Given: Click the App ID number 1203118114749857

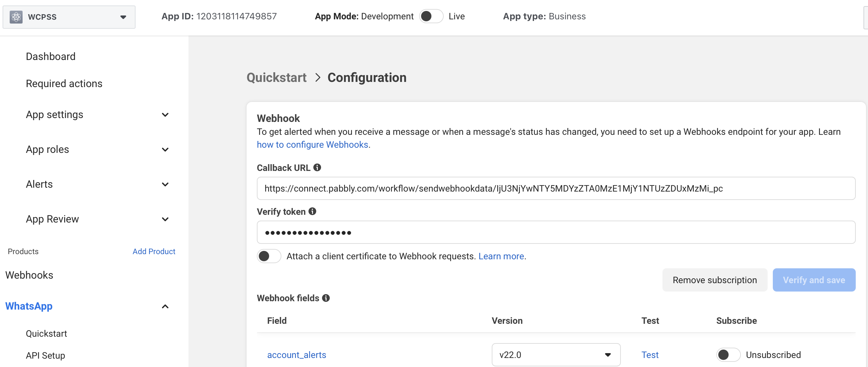Looking at the screenshot, I should point(237,16).
